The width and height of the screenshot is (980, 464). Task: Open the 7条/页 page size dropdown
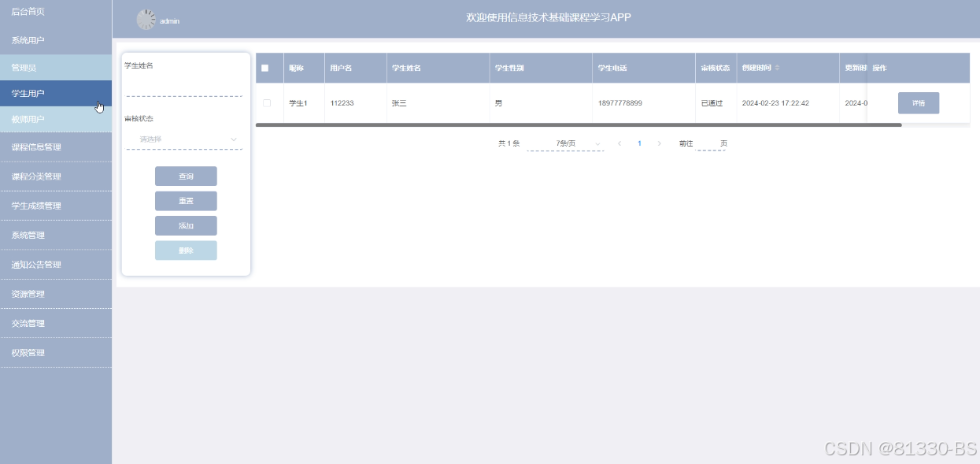[565, 143]
